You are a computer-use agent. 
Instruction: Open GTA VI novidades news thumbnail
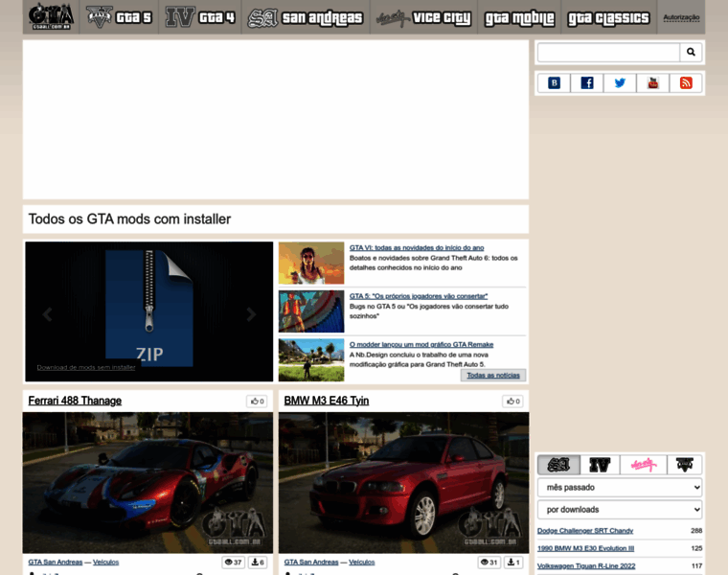click(311, 263)
